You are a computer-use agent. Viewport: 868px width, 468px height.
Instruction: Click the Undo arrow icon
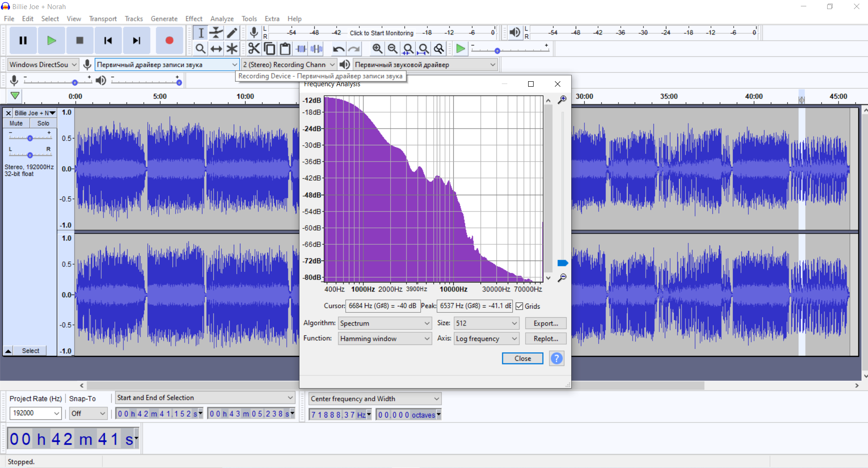click(x=338, y=49)
